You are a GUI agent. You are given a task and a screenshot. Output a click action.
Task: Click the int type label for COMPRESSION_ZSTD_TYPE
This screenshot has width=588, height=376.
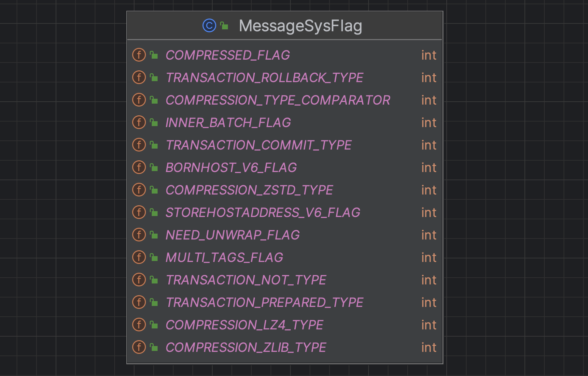pyautogui.click(x=429, y=190)
